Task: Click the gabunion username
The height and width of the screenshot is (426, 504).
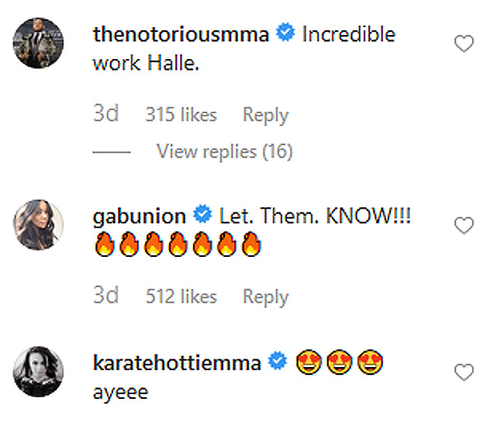Action: point(139,215)
